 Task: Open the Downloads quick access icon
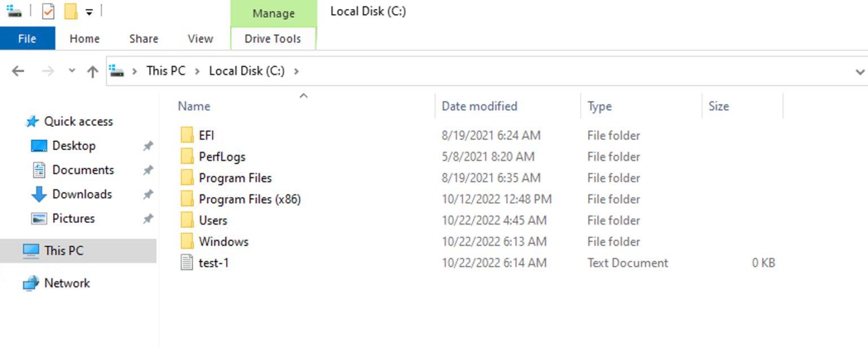point(38,194)
